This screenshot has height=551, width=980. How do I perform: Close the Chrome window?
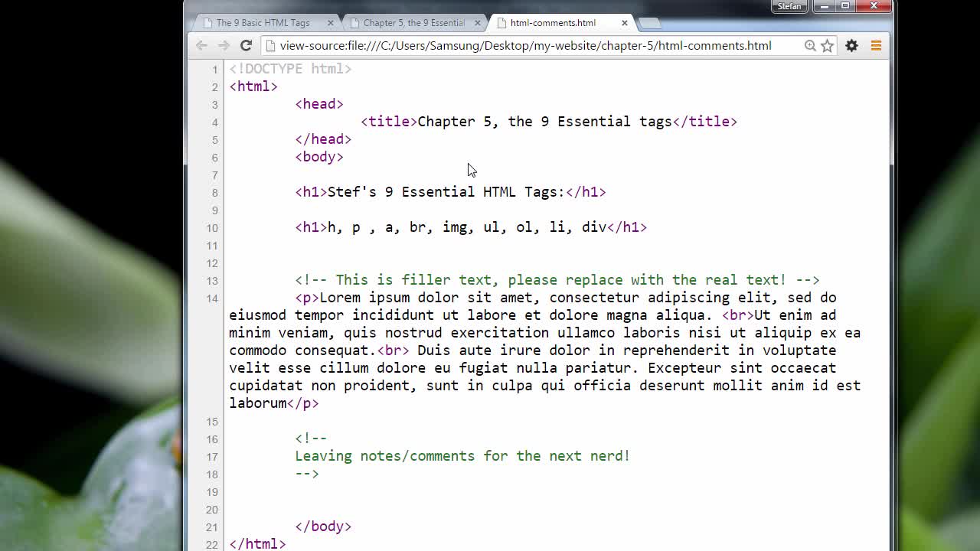(874, 6)
